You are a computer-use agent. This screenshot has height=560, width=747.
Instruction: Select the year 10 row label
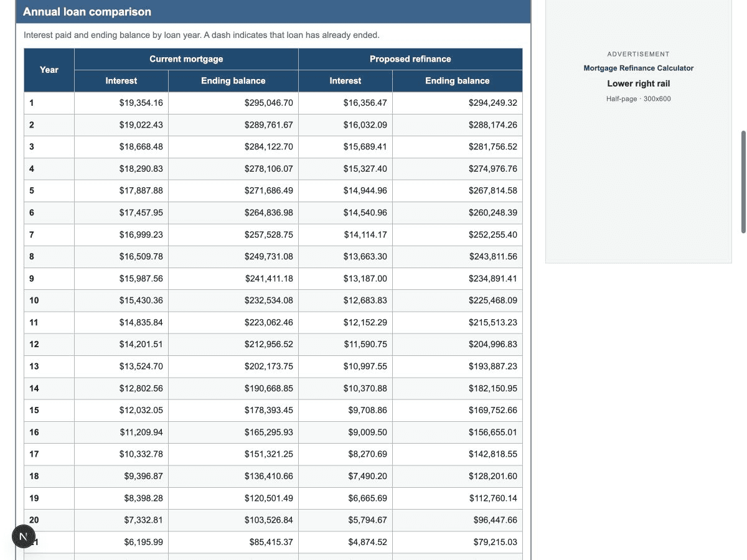[49, 301]
